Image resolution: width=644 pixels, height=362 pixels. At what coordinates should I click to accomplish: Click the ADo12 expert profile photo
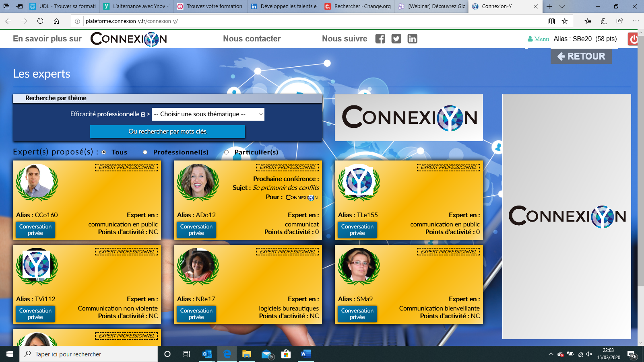[198, 182]
